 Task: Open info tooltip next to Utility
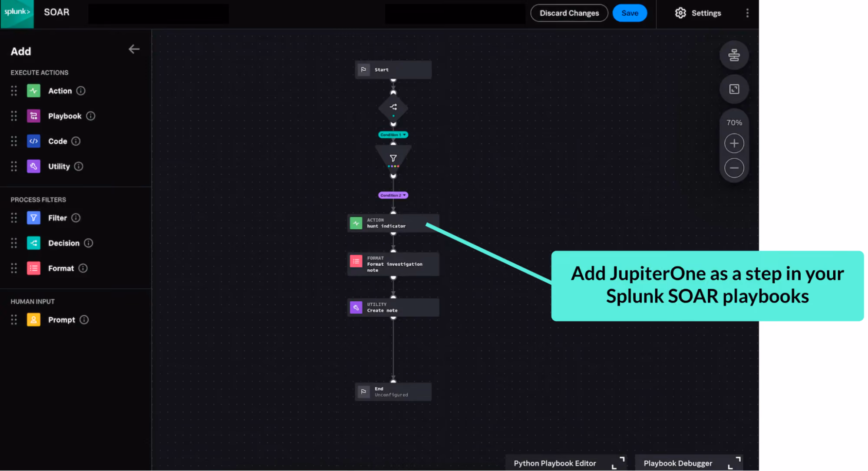tap(79, 166)
